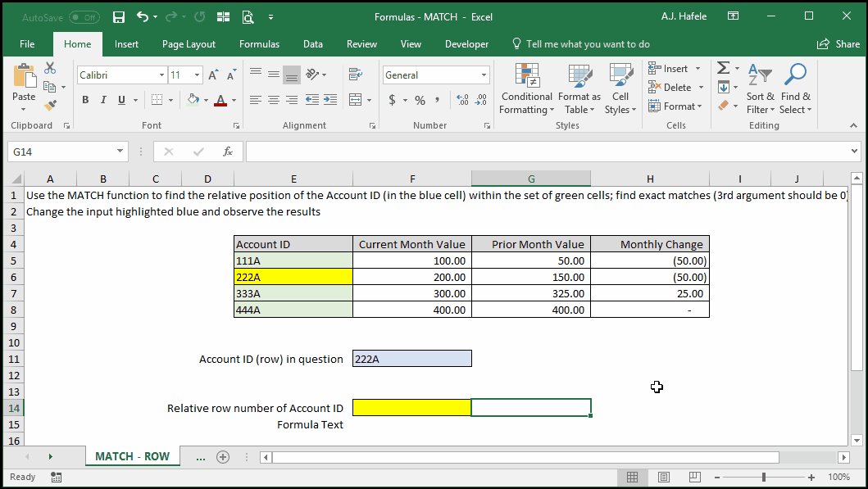Switch to the Data tab
The image size is (868, 489).
pyautogui.click(x=313, y=44)
